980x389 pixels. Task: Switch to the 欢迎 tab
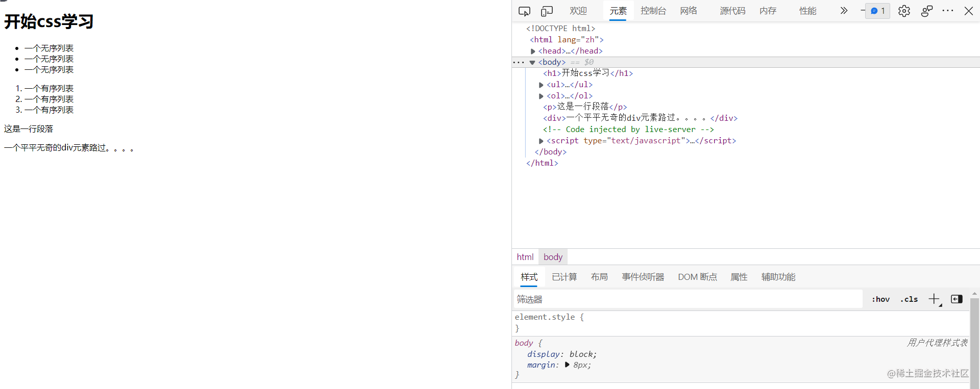(578, 11)
